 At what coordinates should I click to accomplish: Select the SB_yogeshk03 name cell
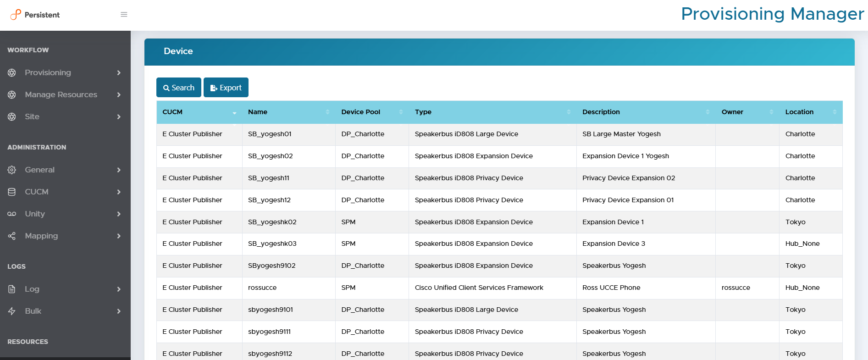289,244
